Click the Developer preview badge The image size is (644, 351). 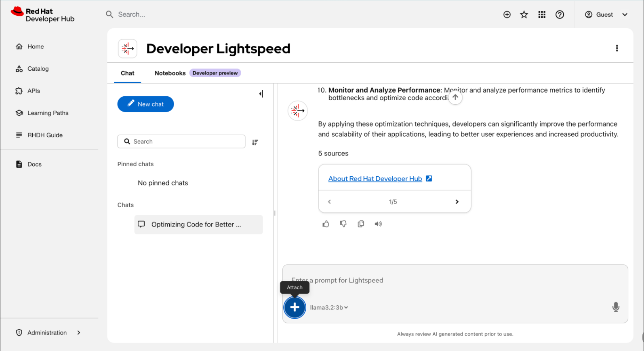215,73
